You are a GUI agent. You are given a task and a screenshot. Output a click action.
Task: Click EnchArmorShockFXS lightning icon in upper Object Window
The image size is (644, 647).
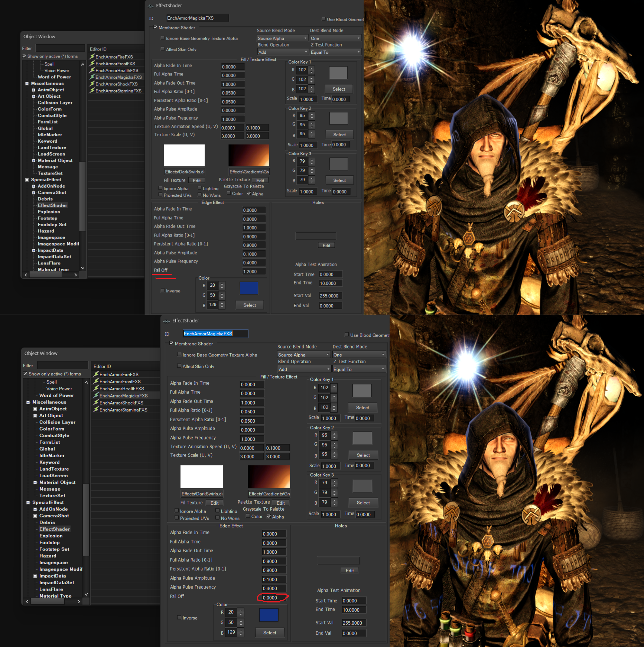pyautogui.click(x=92, y=84)
